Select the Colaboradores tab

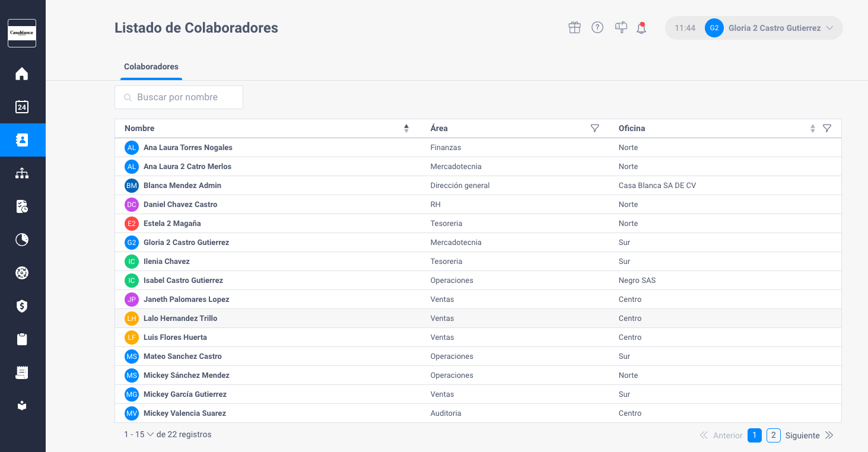pyautogui.click(x=151, y=66)
